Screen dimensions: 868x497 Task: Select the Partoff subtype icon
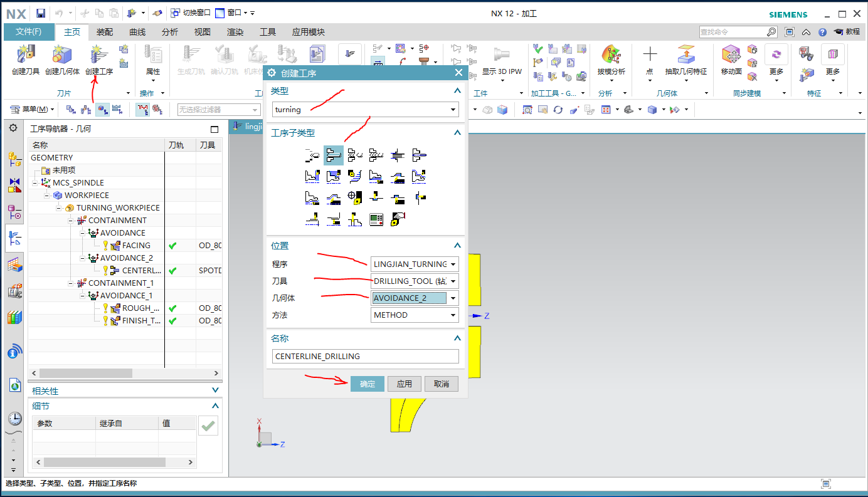pyautogui.click(x=355, y=219)
